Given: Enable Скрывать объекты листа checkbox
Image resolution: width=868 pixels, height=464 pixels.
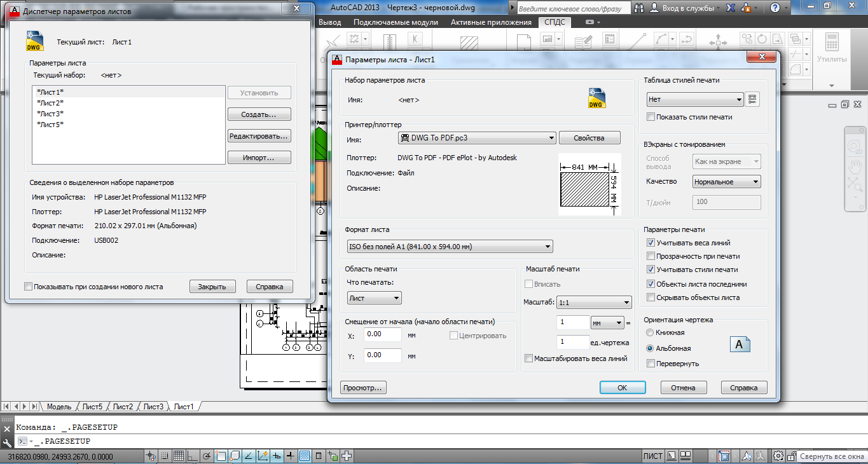Looking at the screenshot, I should pyautogui.click(x=651, y=297).
